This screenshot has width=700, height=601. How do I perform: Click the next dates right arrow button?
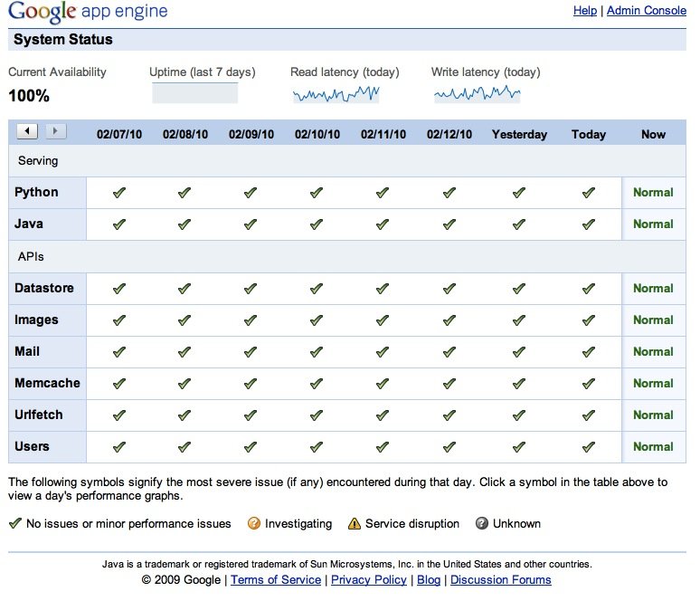pyautogui.click(x=55, y=132)
